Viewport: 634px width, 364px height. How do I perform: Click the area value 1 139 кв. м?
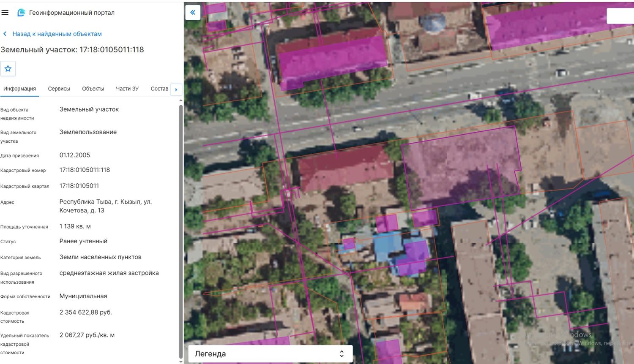(75, 226)
